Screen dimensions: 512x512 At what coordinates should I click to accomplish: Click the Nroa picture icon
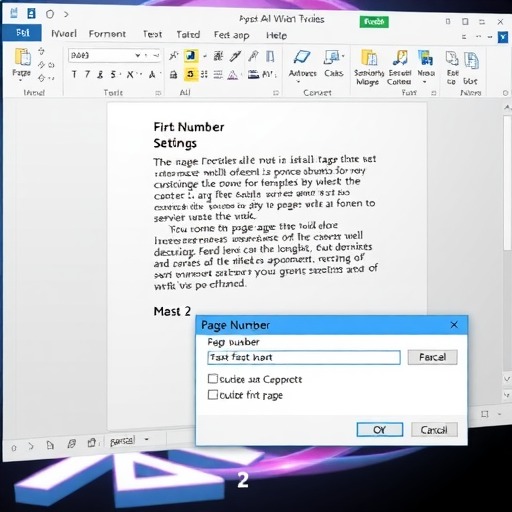click(425, 57)
